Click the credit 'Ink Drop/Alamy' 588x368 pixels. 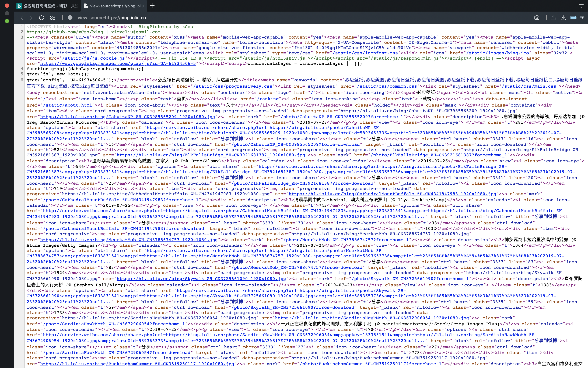pyautogui.click(x=200, y=161)
